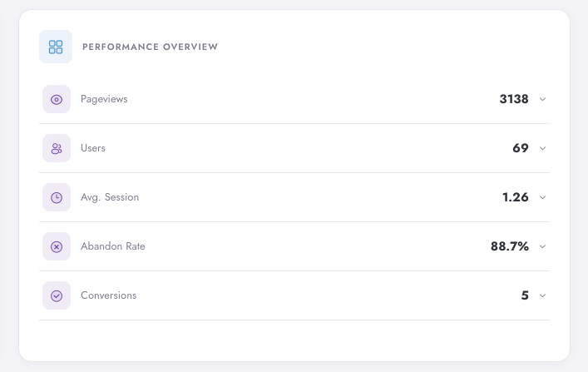The height and width of the screenshot is (372, 588).
Task: Click the Pageviews eye icon
Action: pos(57,100)
